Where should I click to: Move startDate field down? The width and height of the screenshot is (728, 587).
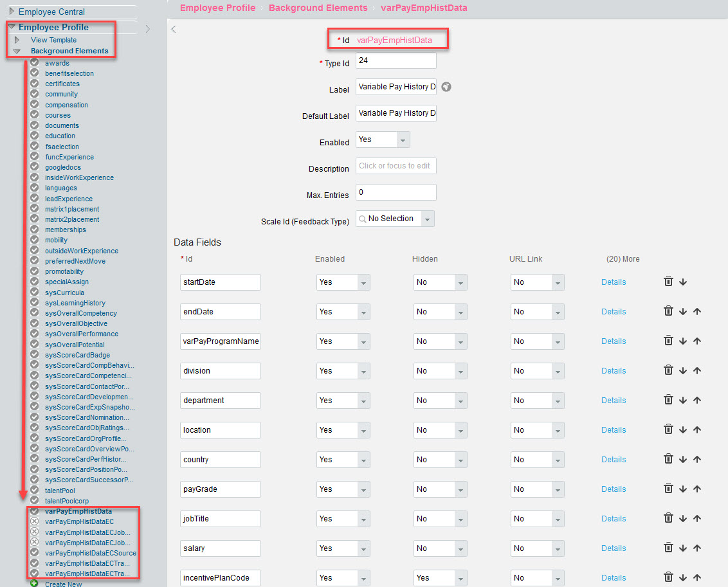tap(682, 282)
